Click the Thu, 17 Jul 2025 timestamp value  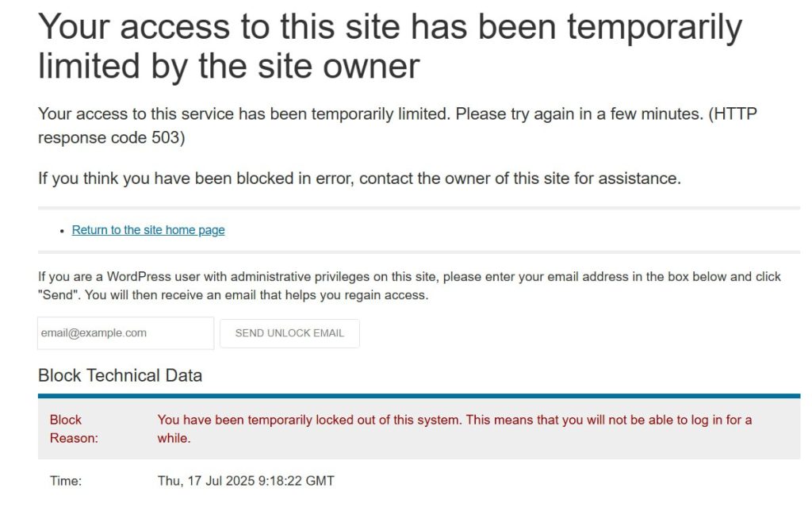pos(246,481)
